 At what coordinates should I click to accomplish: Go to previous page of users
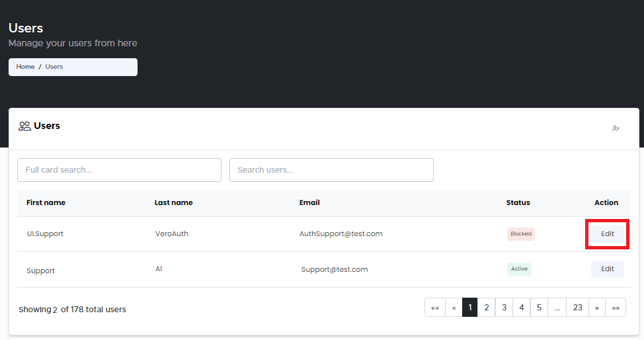tap(454, 308)
